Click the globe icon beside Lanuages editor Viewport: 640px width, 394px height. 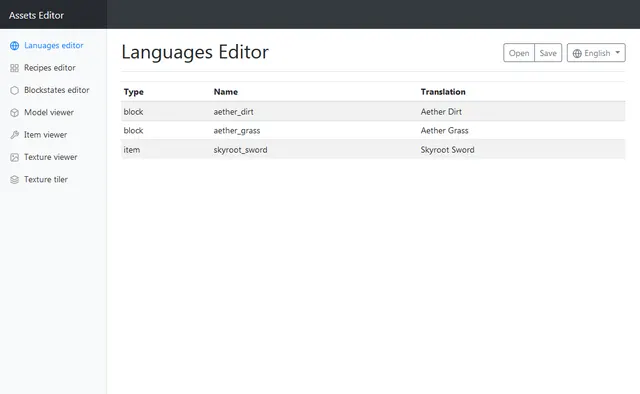tap(14, 46)
